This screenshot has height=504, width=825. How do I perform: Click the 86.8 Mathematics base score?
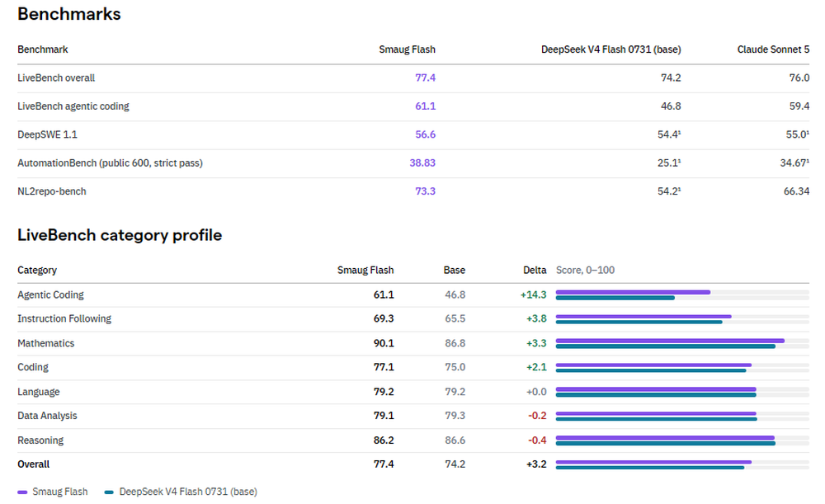[455, 343]
